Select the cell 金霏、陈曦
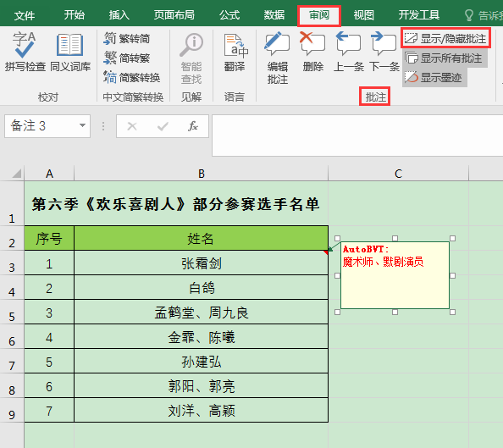Viewport: 503px width, 448px height. click(202, 336)
